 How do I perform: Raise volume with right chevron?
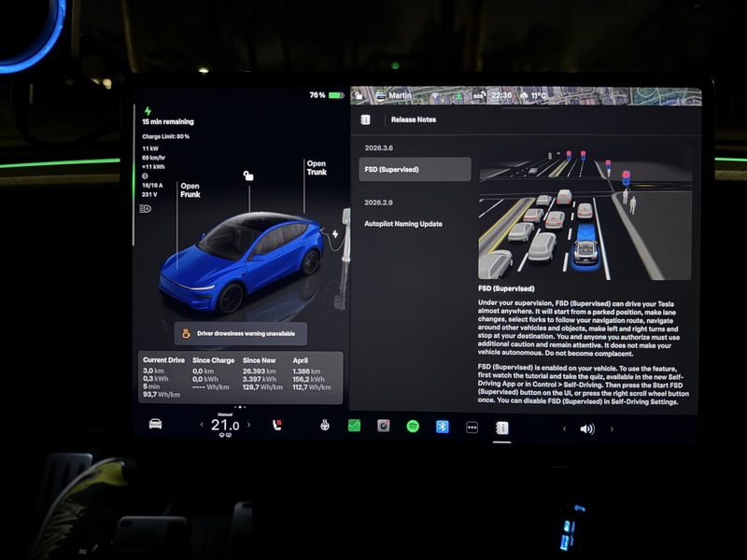pos(612,429)
